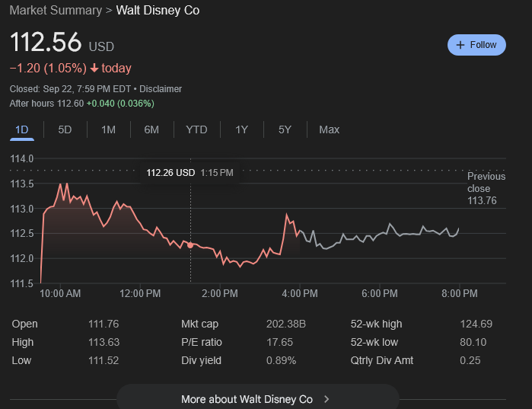Click the −1.20 (1.05%) change text
This screenshot has height=409, width=532.
[48, 69]
